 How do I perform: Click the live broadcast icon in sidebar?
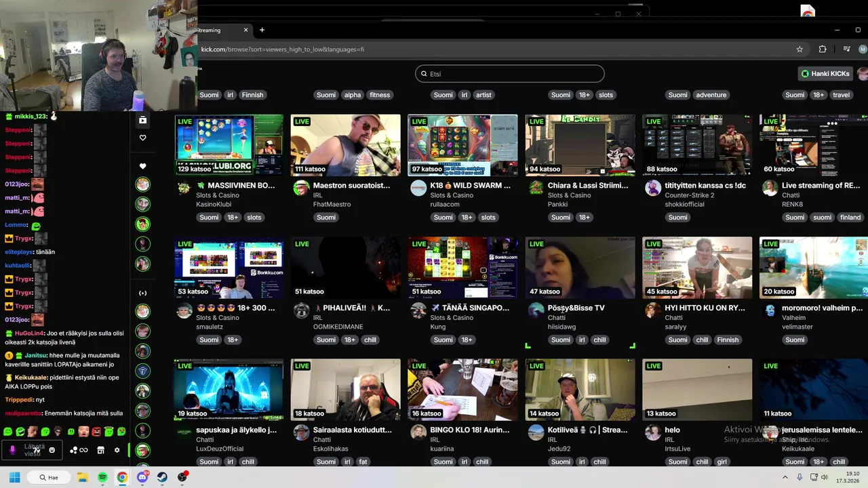[142, 293]
